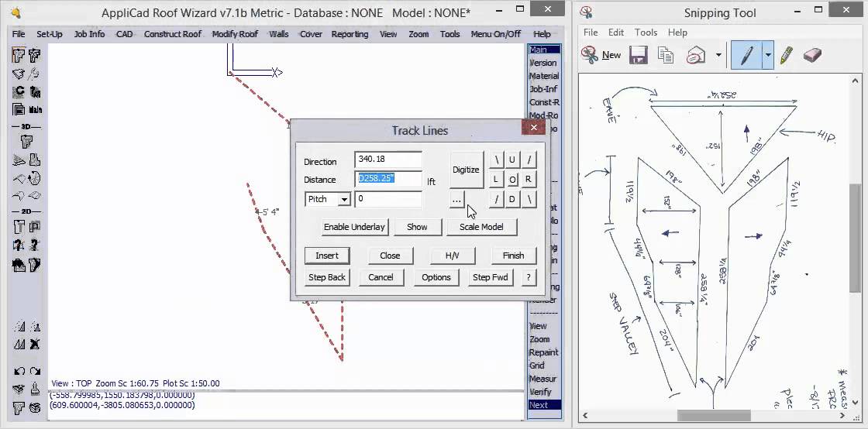
Task: Click the Step Fwd button
Action: click(490, 277)
